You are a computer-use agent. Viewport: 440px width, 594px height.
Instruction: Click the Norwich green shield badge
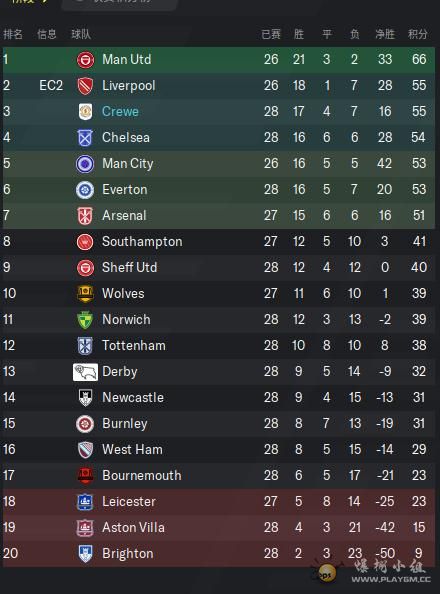click(85, 320)
